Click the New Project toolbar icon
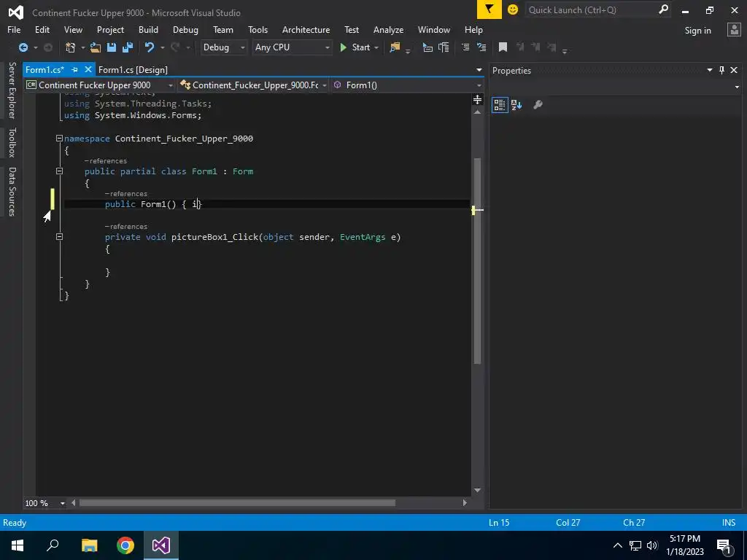Viewport: 747px width, 560px height. (x=71, y=47)
